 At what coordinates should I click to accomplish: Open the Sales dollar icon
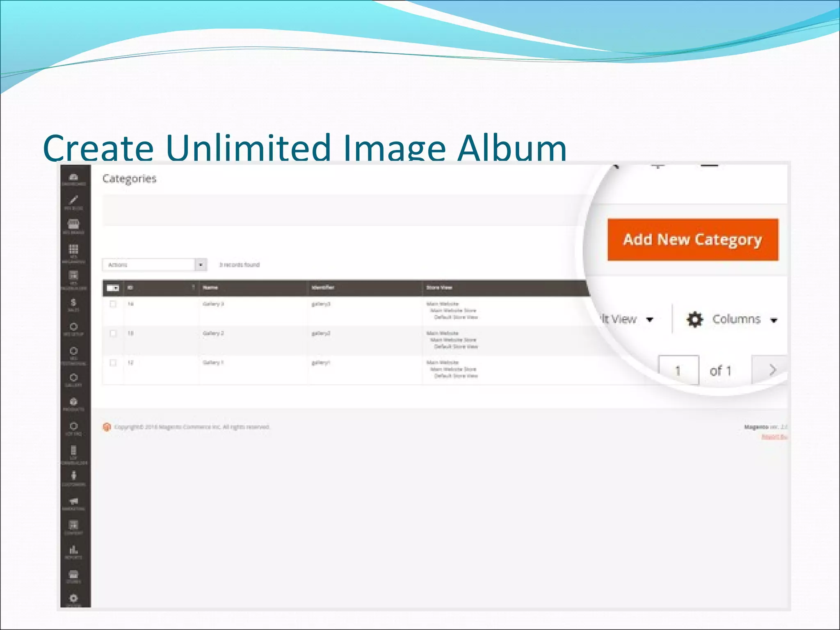pyautogui.click(x=74, y=305)
